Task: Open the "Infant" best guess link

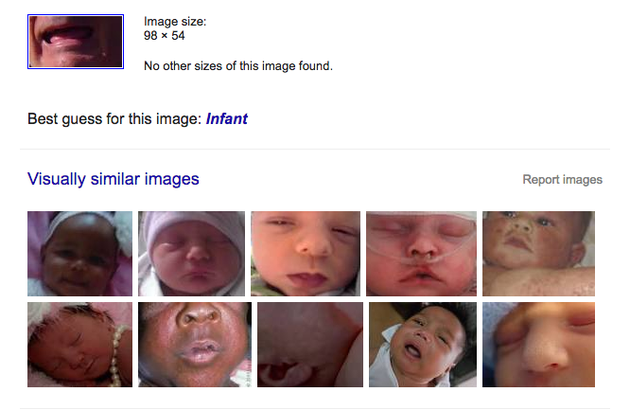Action: (x=227, y=119)
